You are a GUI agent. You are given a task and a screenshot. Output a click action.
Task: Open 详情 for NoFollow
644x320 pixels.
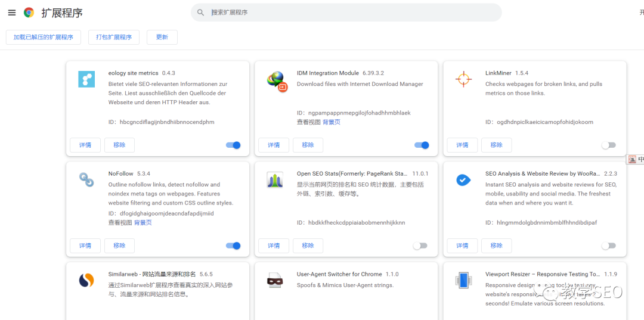[85, 246]
